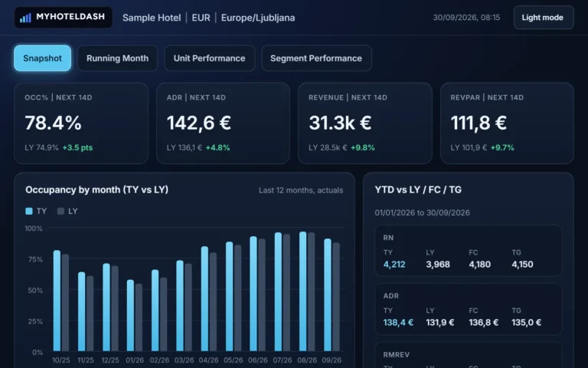588x368 pixels.
Task: Click the 08/26 TY occupancy bar
Action: point(303,291)
